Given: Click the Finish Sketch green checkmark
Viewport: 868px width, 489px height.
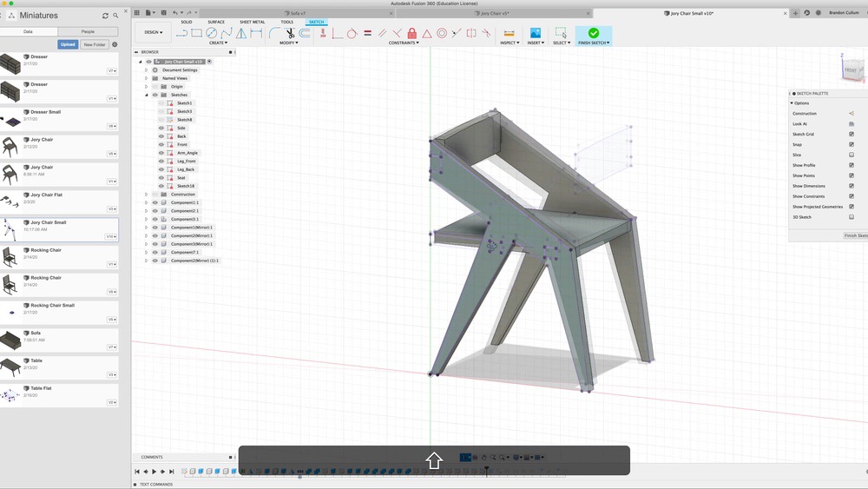Looking at the screenshot, I should point(594,33).
